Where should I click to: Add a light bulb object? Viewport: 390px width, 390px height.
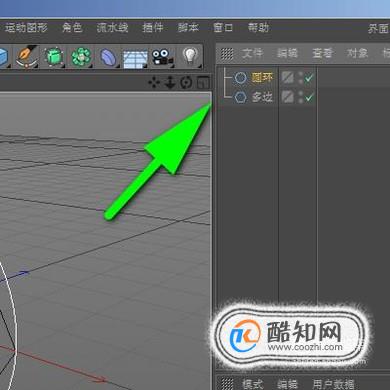coord(190,56)
